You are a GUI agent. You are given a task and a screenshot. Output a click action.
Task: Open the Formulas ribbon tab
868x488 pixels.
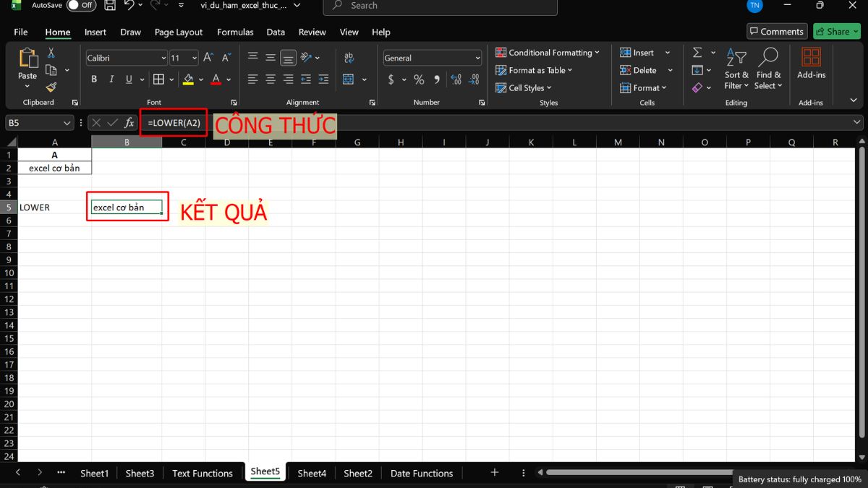(235, 32)
